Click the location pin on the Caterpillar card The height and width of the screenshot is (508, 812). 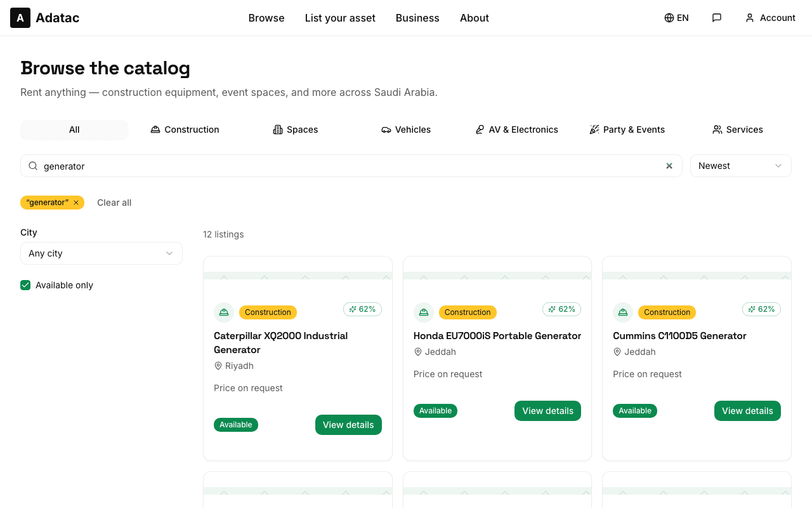click(x=218, y=366)
